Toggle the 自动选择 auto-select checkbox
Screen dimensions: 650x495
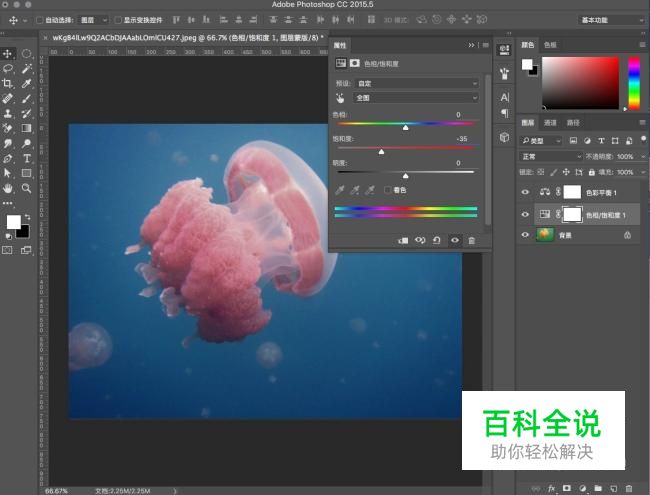point(39,19)
